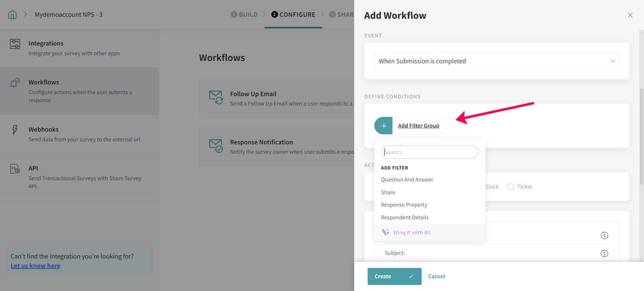Click the Response Notification envelope icon
644x291 pixels.
point(216,146)
